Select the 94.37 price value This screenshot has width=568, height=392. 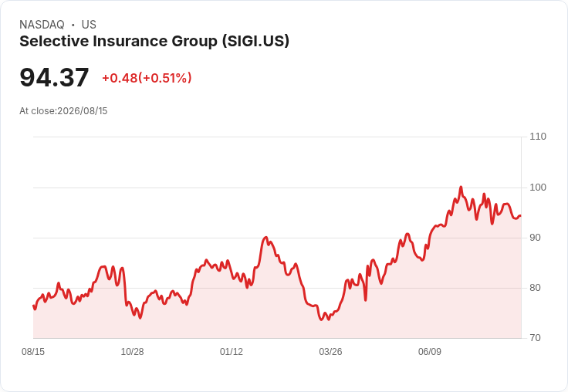coord(54,77)
